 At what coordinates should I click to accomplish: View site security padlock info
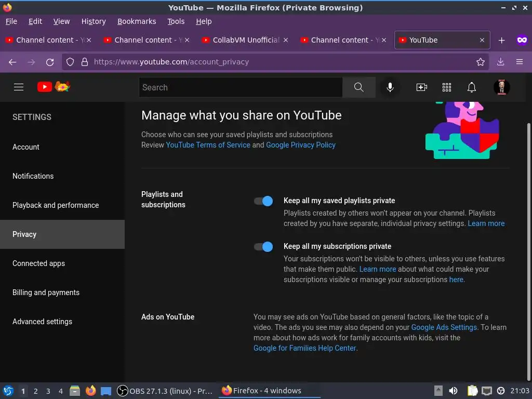tap(85, 62)
